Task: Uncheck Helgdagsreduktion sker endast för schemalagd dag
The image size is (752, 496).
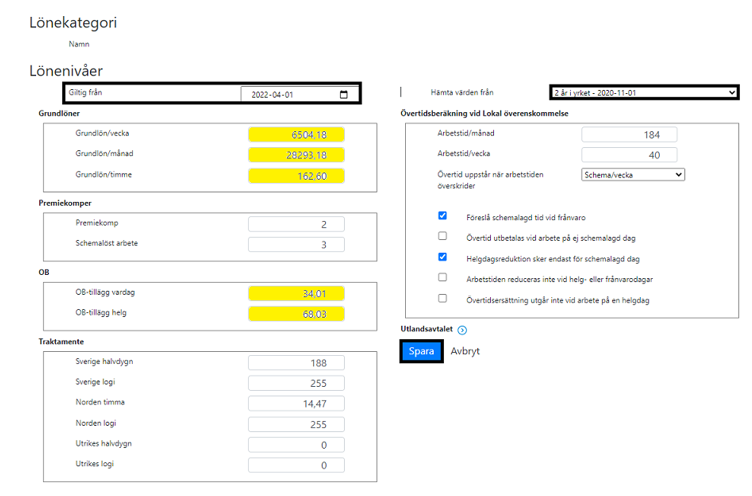Action: click(x=443, y=257)
